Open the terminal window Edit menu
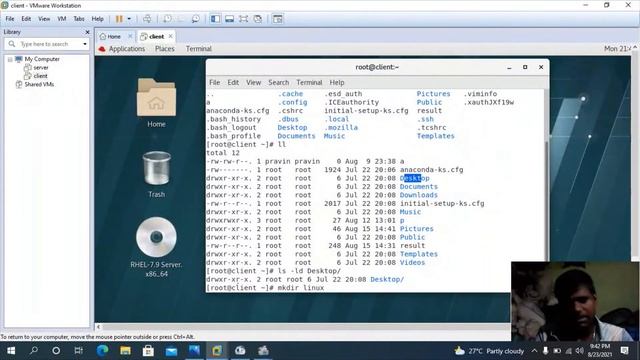This screenshot has height=360, width=640. tap(233, 82)
